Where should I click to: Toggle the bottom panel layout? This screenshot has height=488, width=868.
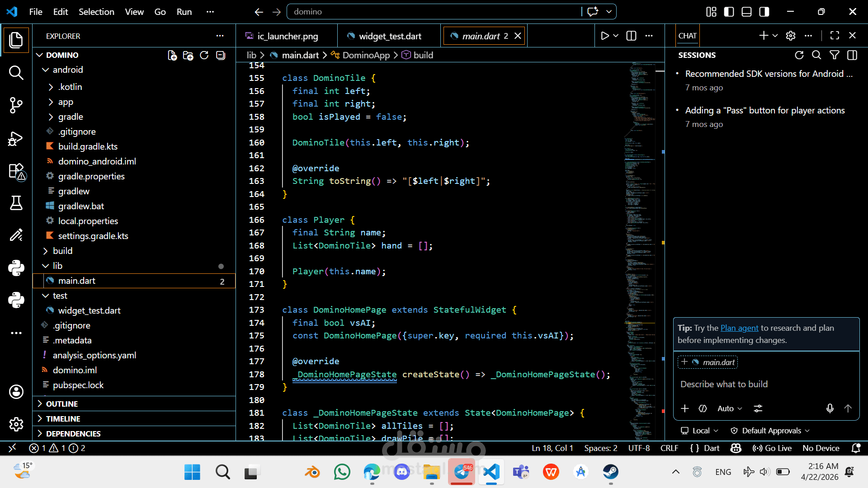tap(746, 12)
